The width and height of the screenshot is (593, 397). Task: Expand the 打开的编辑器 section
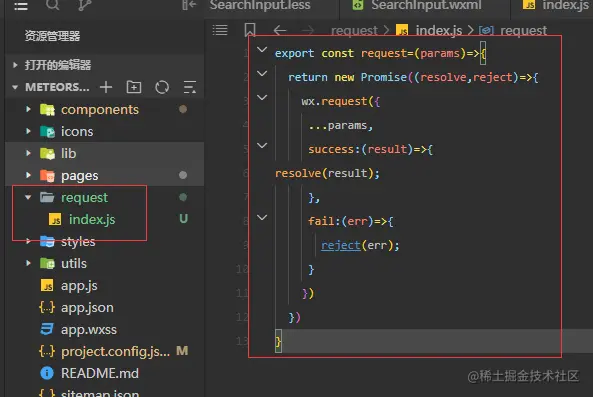point(15,65)
